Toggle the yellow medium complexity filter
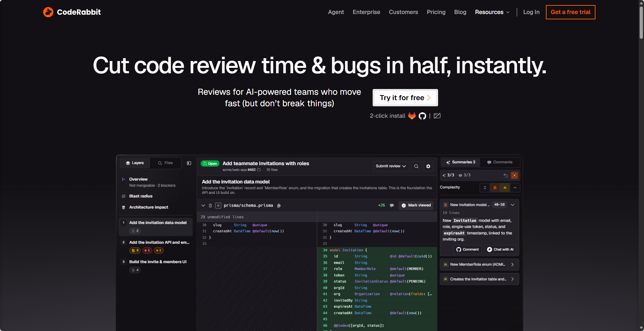 [505, 187]
